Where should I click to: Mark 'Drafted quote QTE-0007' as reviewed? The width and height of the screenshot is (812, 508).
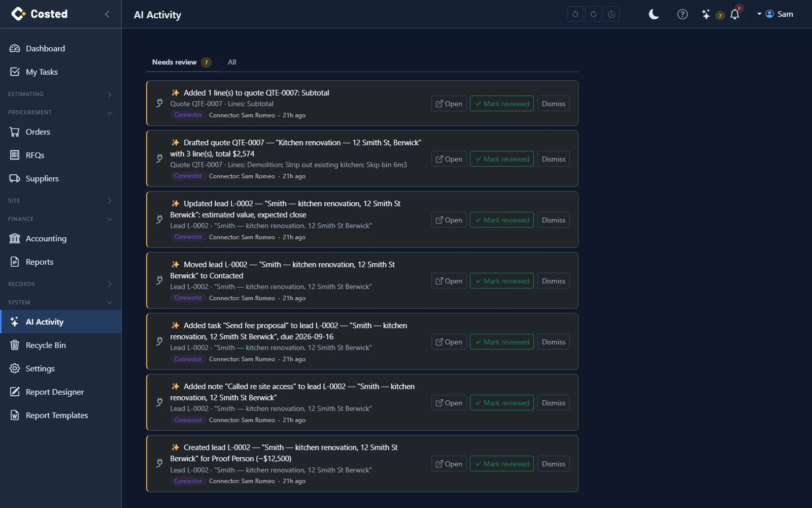tap(502, 159)
